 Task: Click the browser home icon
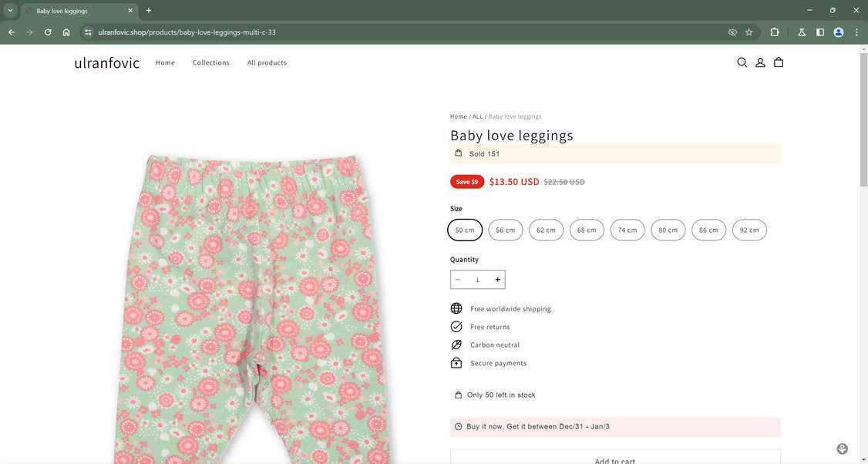(x=66, y=32)
